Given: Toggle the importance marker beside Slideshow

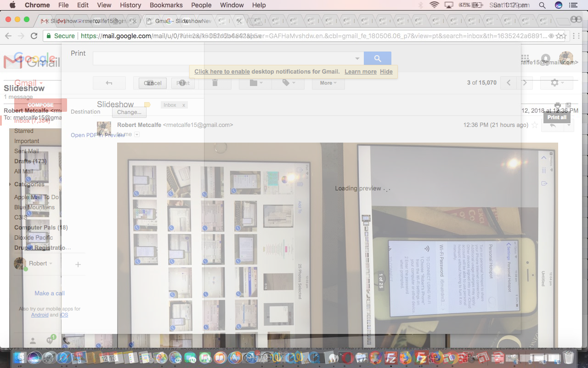Looking at the screenshot, I should [x=147, y=105].
